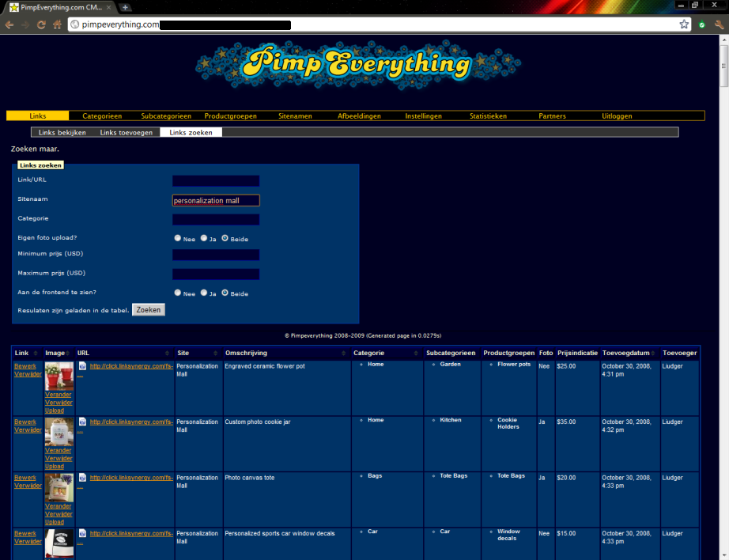Sort table by Omschrijving column header
This screenshot has width=729, height=560.
tap(247, 353)
